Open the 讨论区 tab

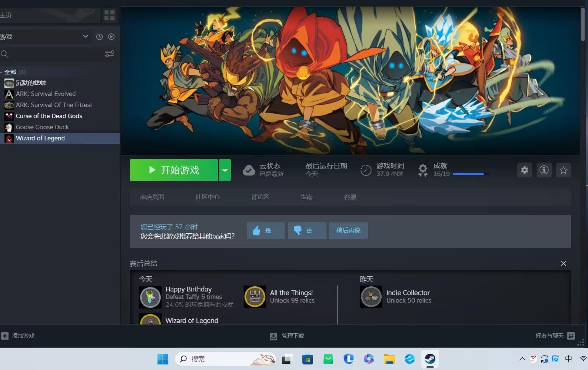(x=260, y=197)
